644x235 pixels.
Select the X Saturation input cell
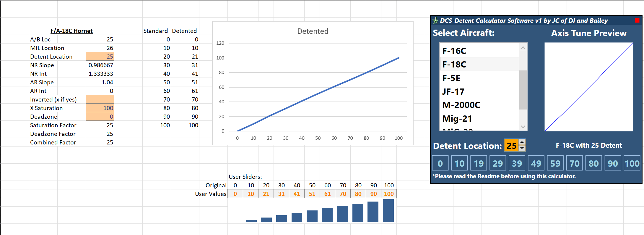[x=100, y=108]
